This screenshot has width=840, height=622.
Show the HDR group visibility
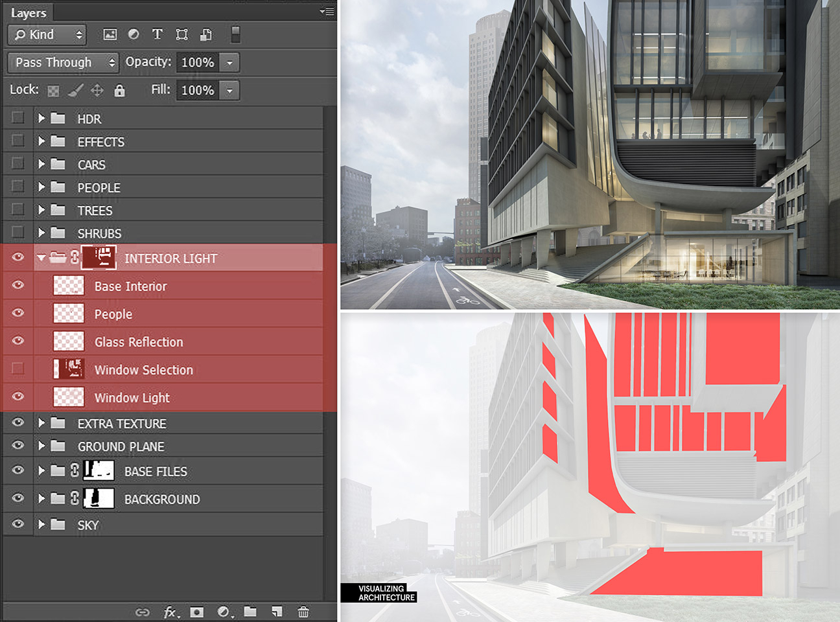pyautogui.click(x=17, y=118)
